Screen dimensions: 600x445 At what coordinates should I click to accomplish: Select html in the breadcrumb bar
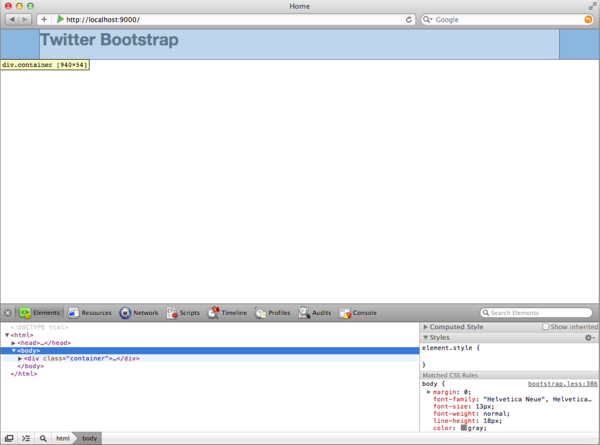point(63,438)
